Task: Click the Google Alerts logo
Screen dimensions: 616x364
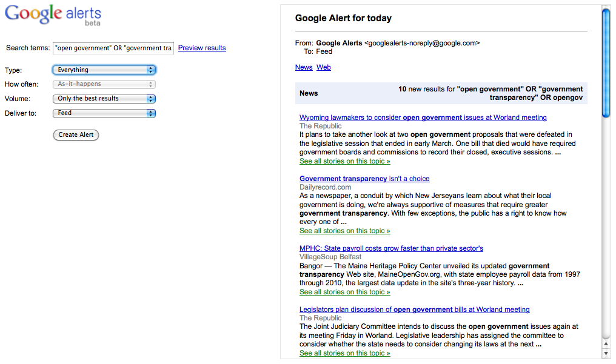Action: pyautogui.click(x=53, y=15)
